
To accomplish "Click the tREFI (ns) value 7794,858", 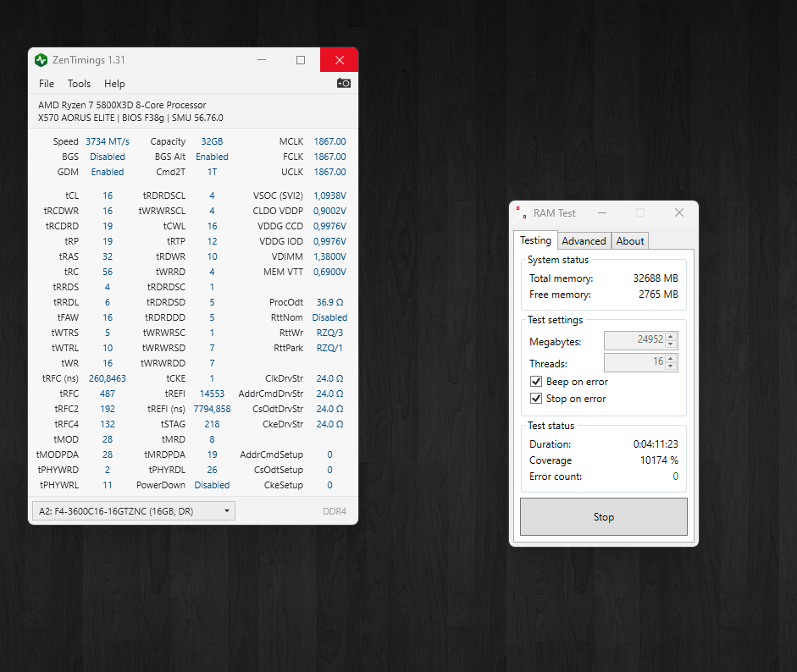I will click(212, 409).
